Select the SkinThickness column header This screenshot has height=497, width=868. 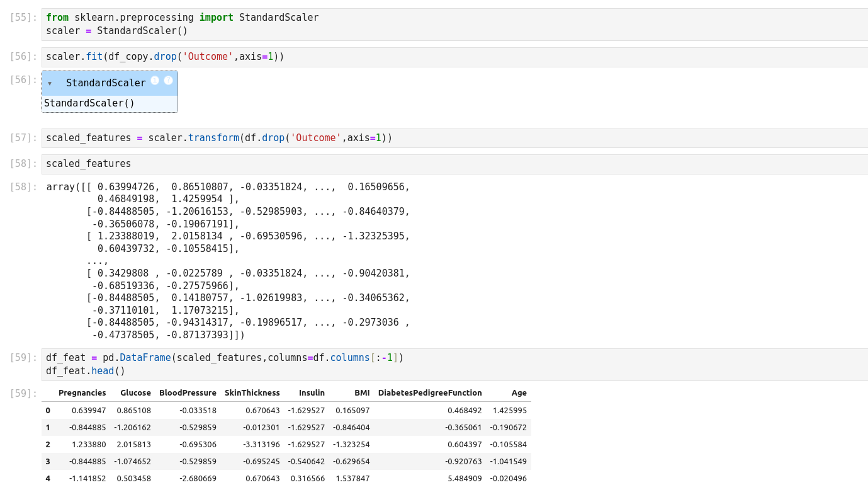(252, 393)
